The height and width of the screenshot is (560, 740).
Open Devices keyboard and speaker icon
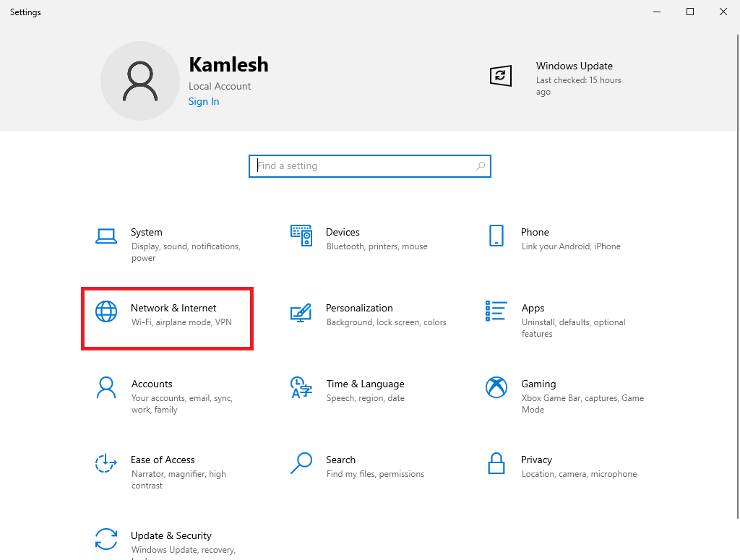click(301, 236)
